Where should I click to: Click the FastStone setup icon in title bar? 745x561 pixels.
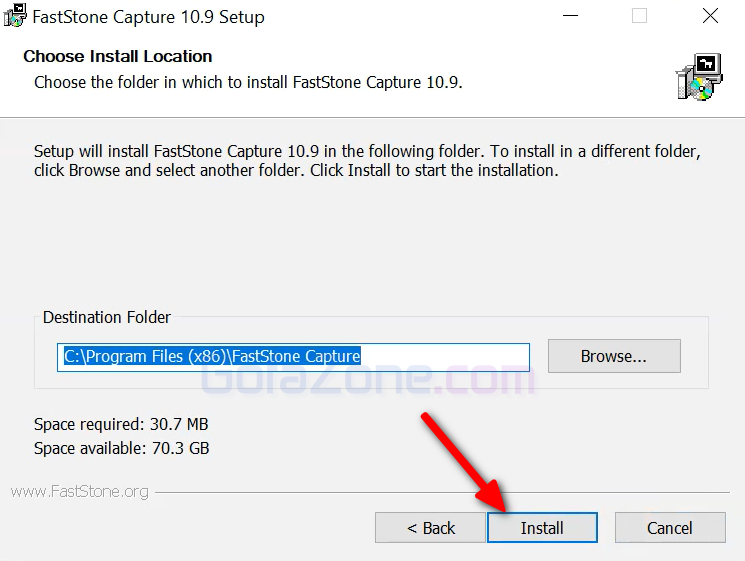[15, 17]
